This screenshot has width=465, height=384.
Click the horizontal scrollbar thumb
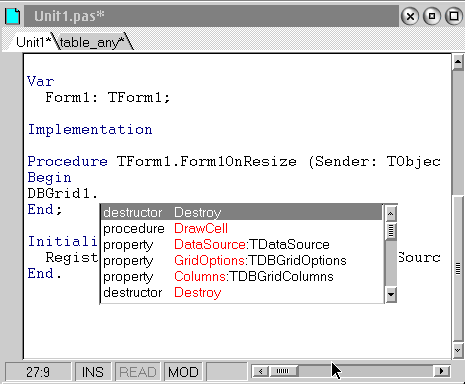click(x=283, y=371)
